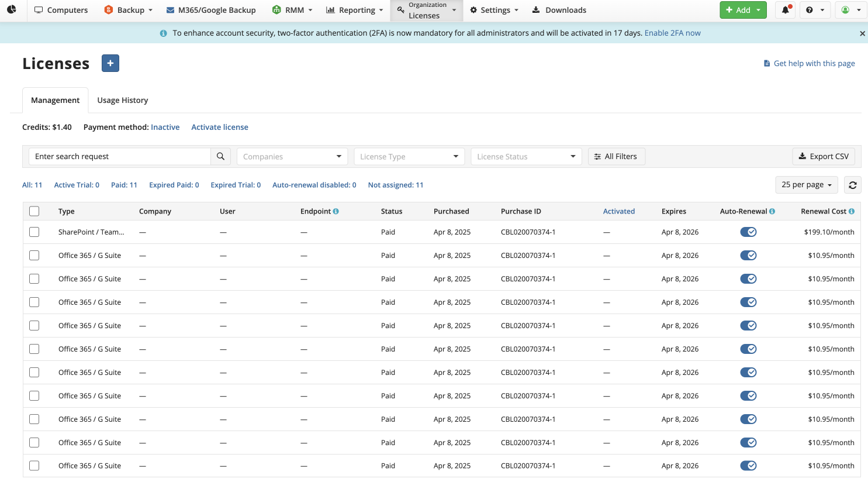
Task: Open the 25 per page dropdown
Action: pos(806,184)
